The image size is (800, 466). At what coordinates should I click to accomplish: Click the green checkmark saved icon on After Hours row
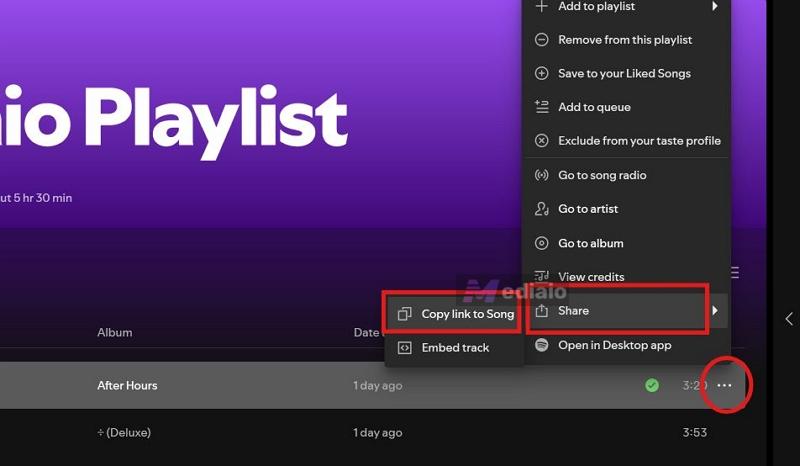tap(652, 385)
